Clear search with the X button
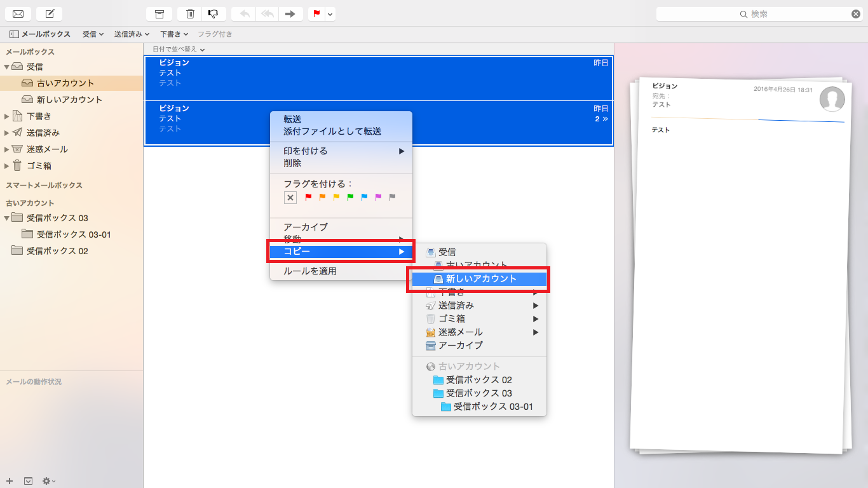The image size is (868, 488). [855, 14]
